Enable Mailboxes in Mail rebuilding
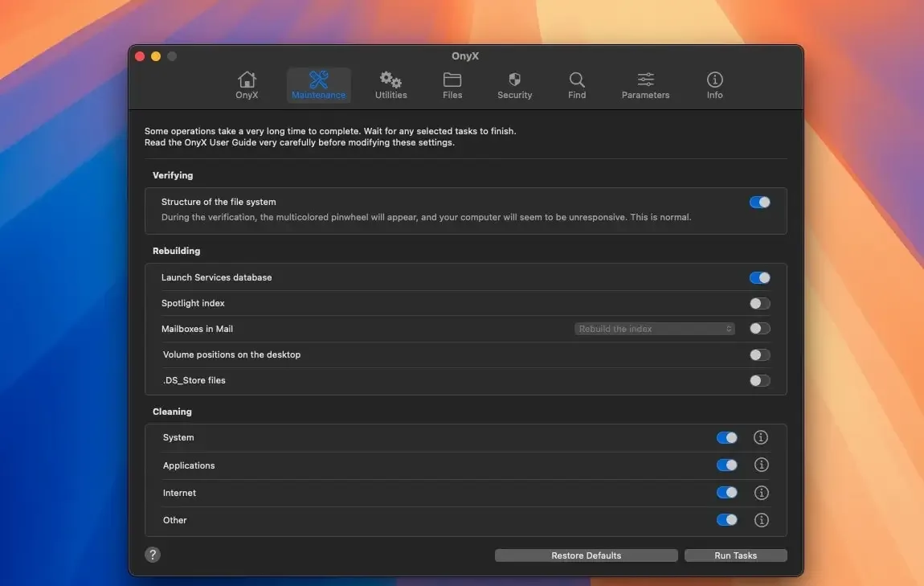This screenshot has width=924, height=586. [x=759, y=329]
